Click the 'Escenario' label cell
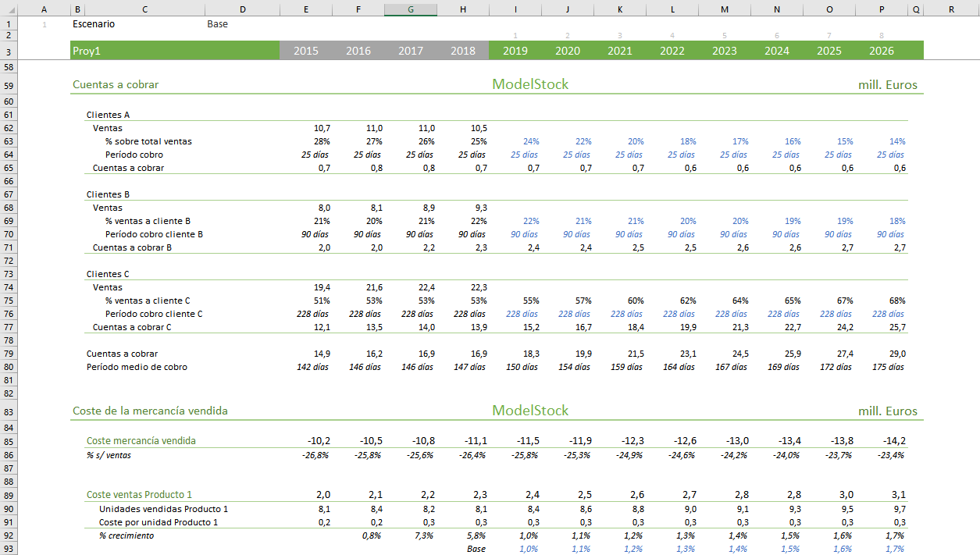The height and width of the screenshot is (555, 980). click(94, 24)
